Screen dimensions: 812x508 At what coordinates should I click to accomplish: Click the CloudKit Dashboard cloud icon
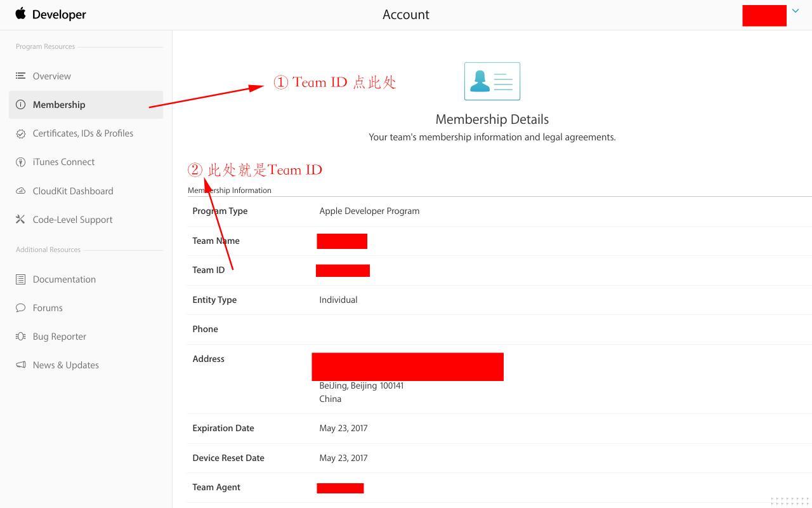click(21, 190)
